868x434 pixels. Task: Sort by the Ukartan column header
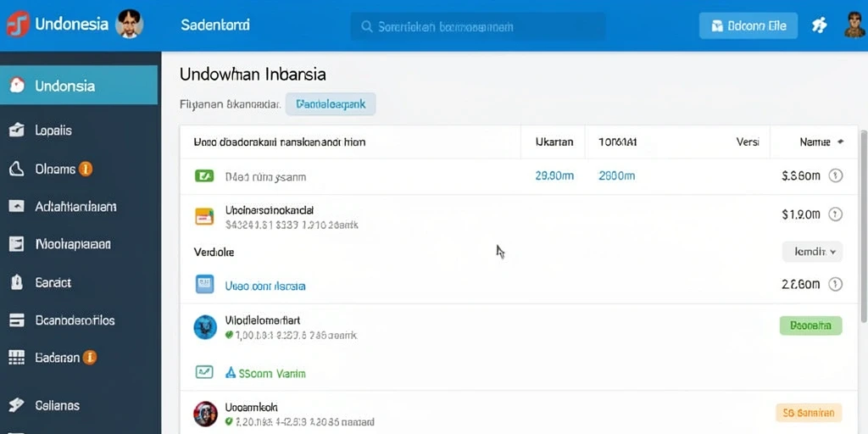pyautogui.click(x=554, y=142)
